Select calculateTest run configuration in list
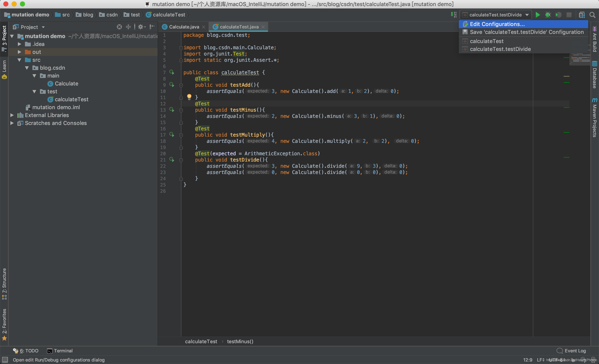This screenshot has width=599, height=364. [x=523, y=41]
